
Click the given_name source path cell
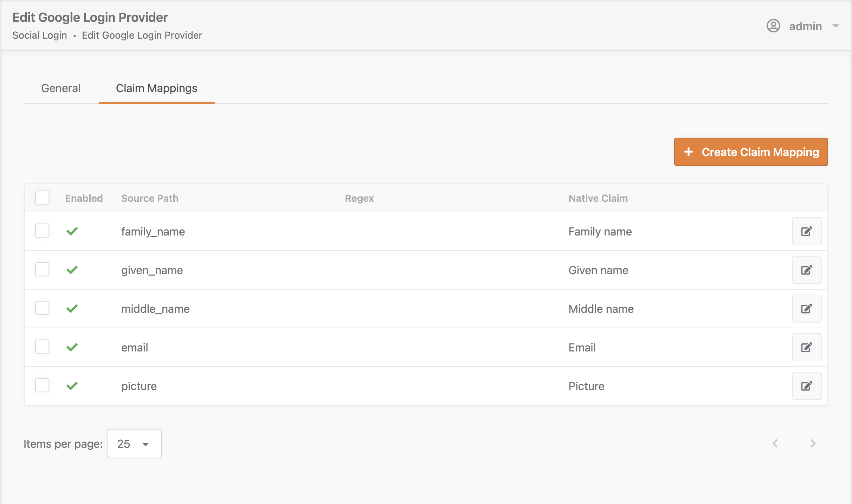(152, 270)
